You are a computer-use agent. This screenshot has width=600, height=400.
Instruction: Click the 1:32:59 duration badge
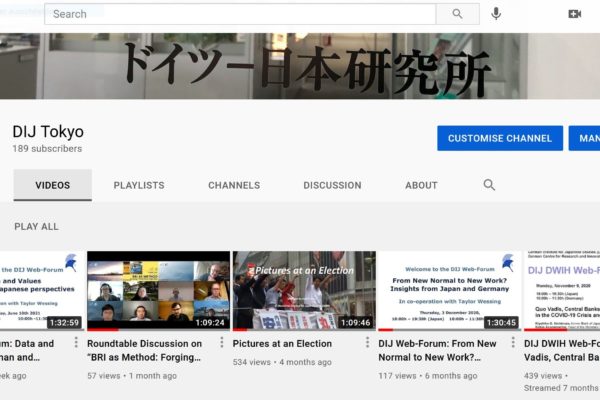pos(64,323)
